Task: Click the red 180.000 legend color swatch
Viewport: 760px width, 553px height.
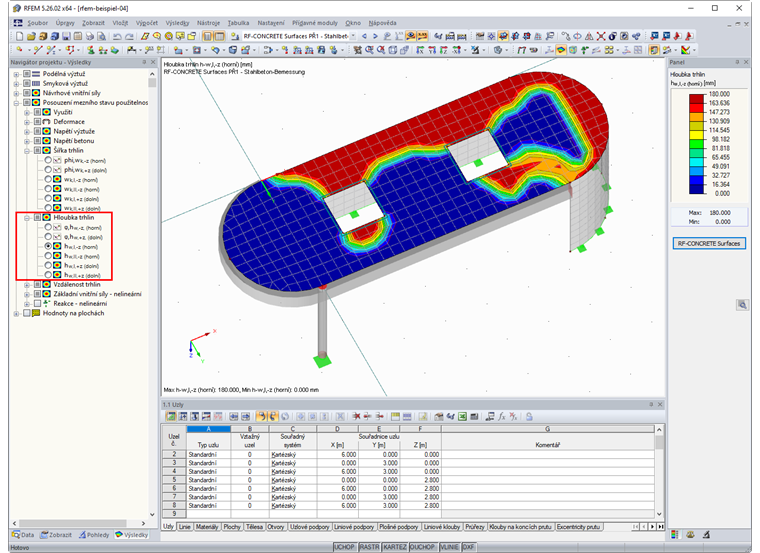Action: pos(697,98)
